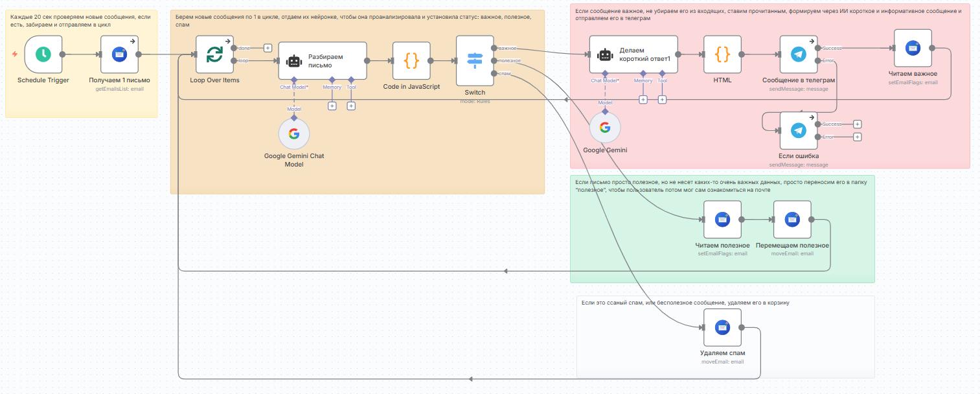The width and height of the screenshot is (980, 394).
Task: Select the HTML node
Action: coord(722,54)
